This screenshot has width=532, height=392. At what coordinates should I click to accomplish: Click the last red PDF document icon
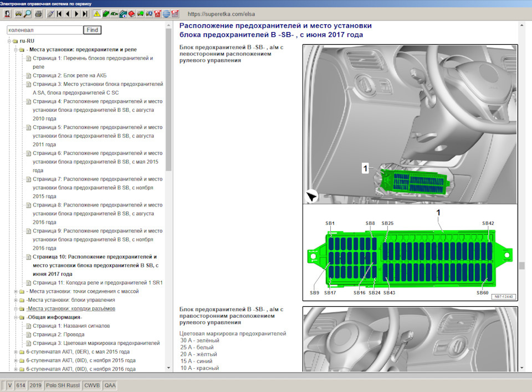175,14
